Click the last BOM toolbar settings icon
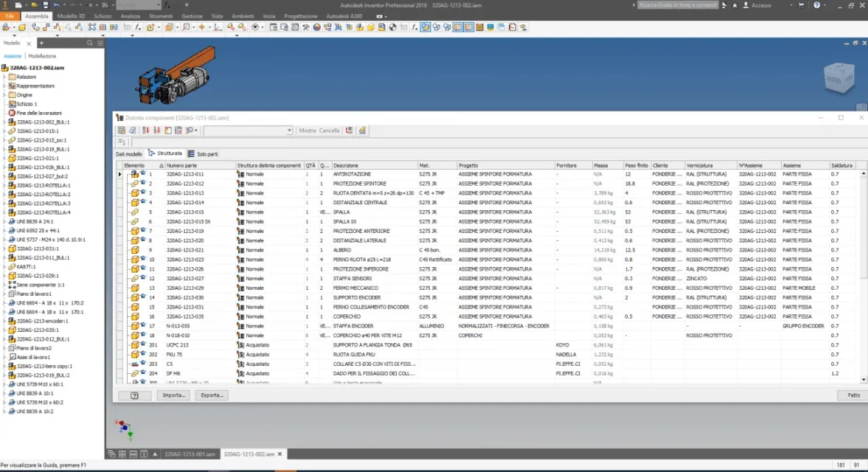This screenshot has width=868, height=472. point(363,131)
